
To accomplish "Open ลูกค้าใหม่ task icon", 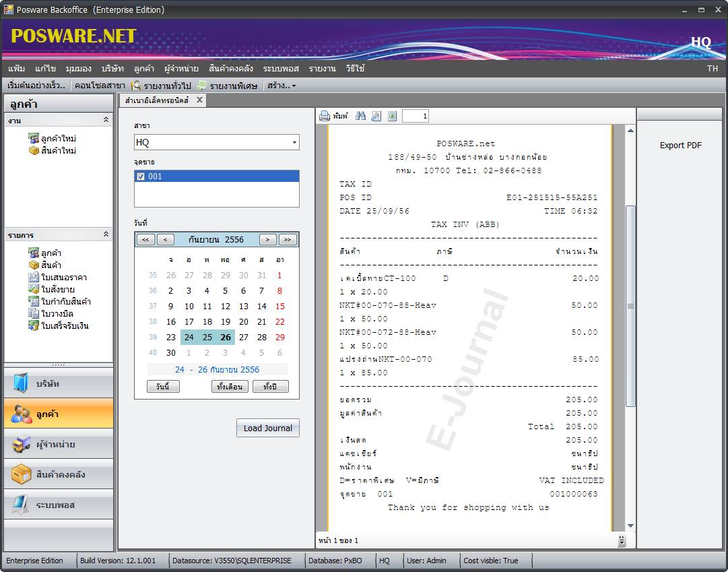I will pyautogui.click(x=34, y=139).
